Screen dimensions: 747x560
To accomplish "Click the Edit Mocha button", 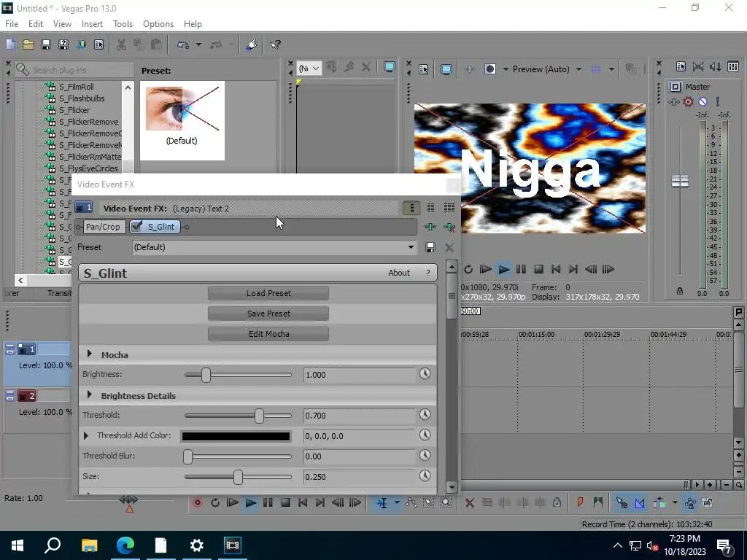I will [x=268, y=334].
